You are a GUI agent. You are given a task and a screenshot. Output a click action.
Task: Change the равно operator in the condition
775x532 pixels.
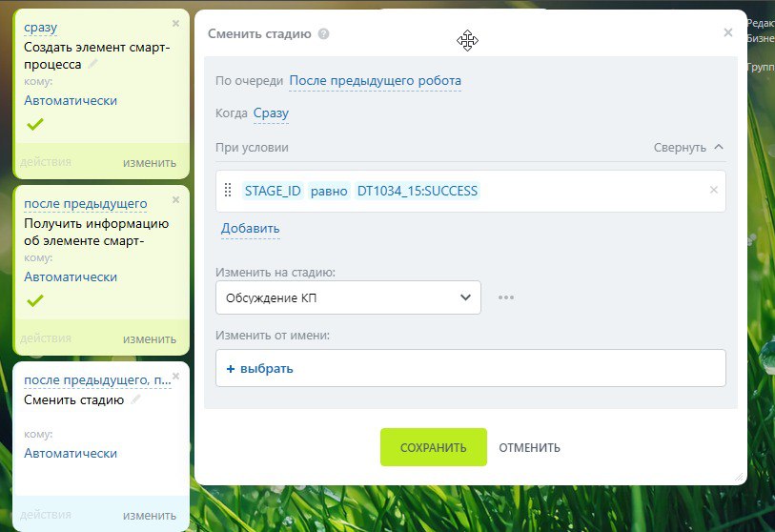[329, 191]
